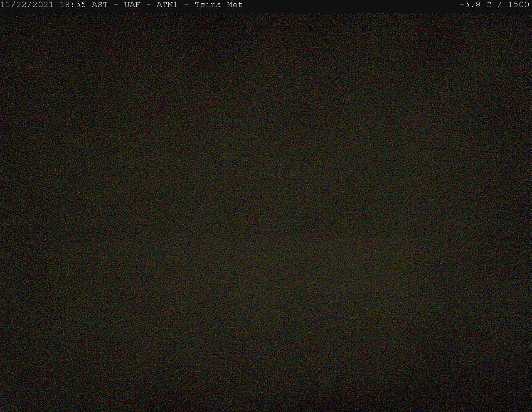Click the '1500' value at top right
The image size is (532, 412).
click(x=519, y=5)
